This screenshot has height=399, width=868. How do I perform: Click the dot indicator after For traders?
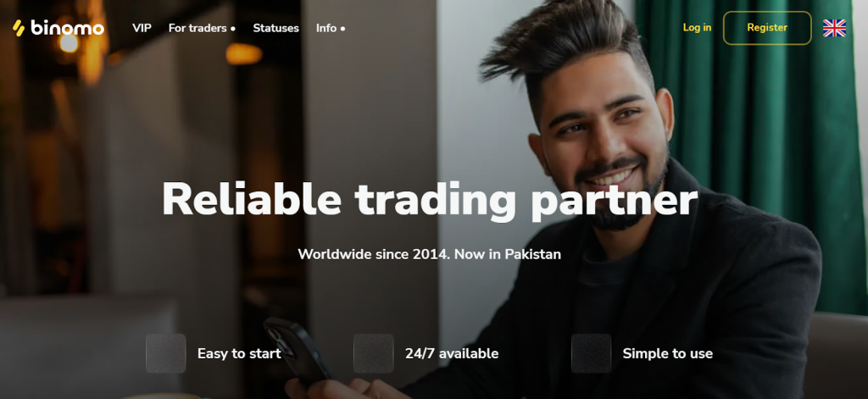[233, 29]
